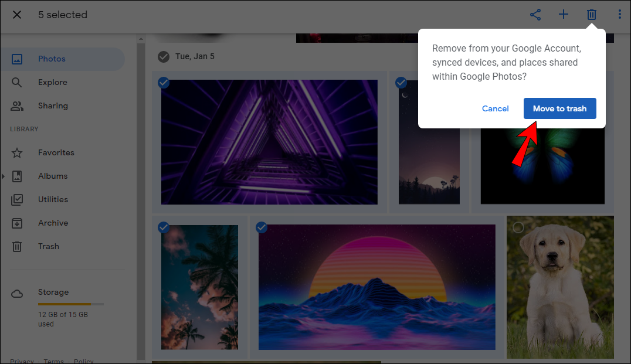Expand the Albums tree arrow

coord(3,176)
